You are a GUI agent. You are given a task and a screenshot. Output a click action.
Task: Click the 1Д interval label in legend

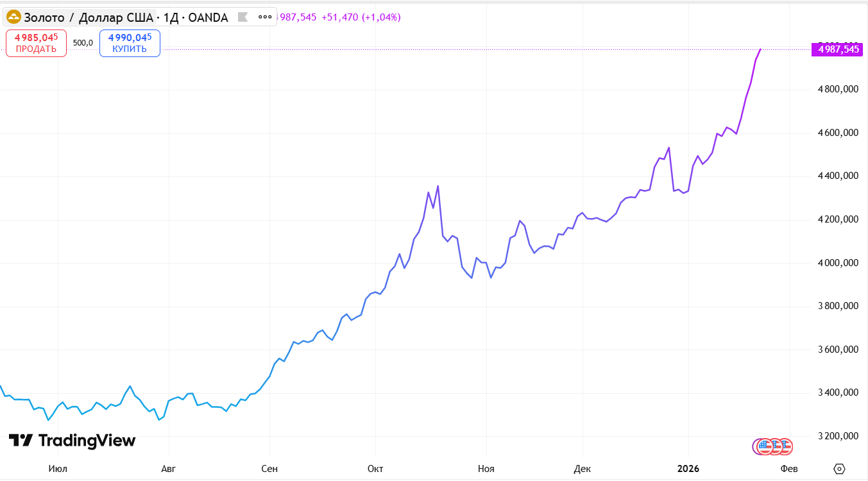pos(171,17)
